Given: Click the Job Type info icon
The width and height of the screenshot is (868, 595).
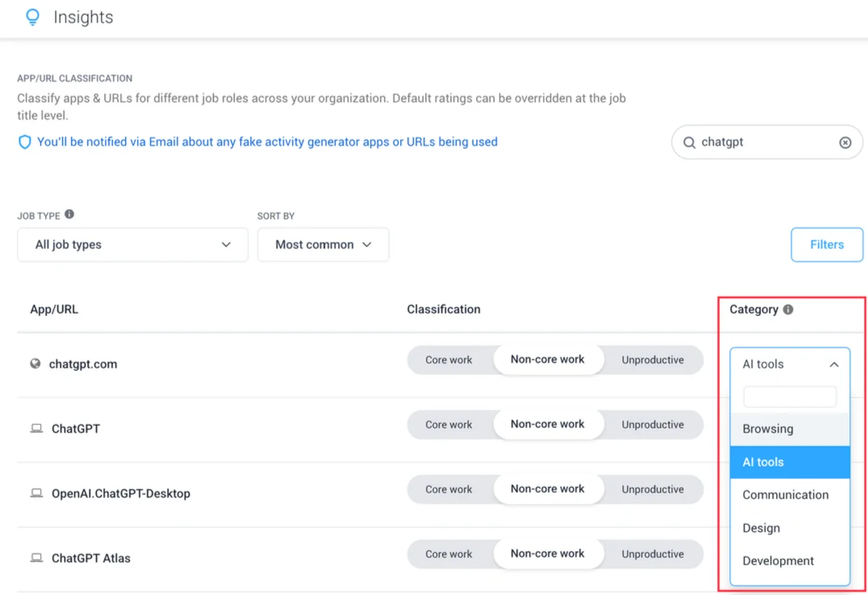Looking at the screenshot, I should (x=69, y=214).
